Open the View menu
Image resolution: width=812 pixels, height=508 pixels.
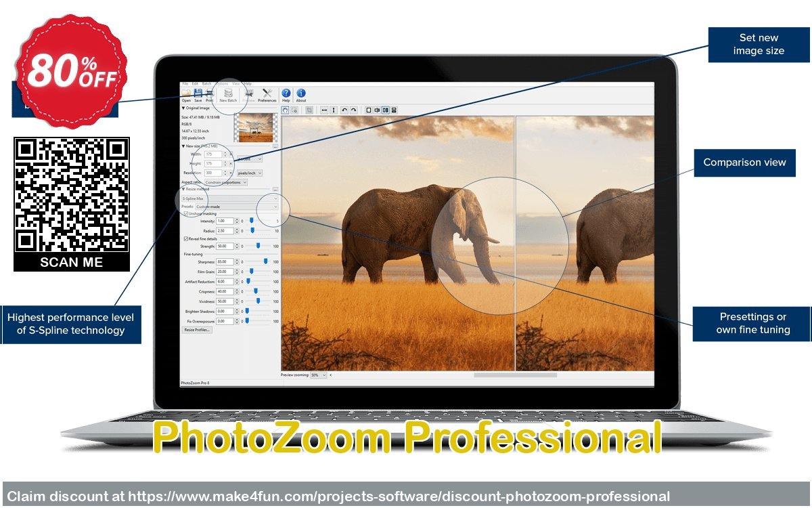coord(235,84)
